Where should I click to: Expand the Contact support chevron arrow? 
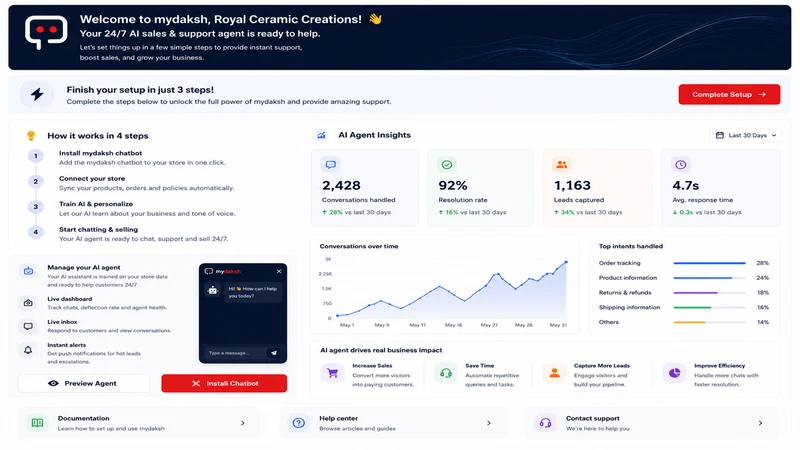pyautogui.click(x=760, y=423)
